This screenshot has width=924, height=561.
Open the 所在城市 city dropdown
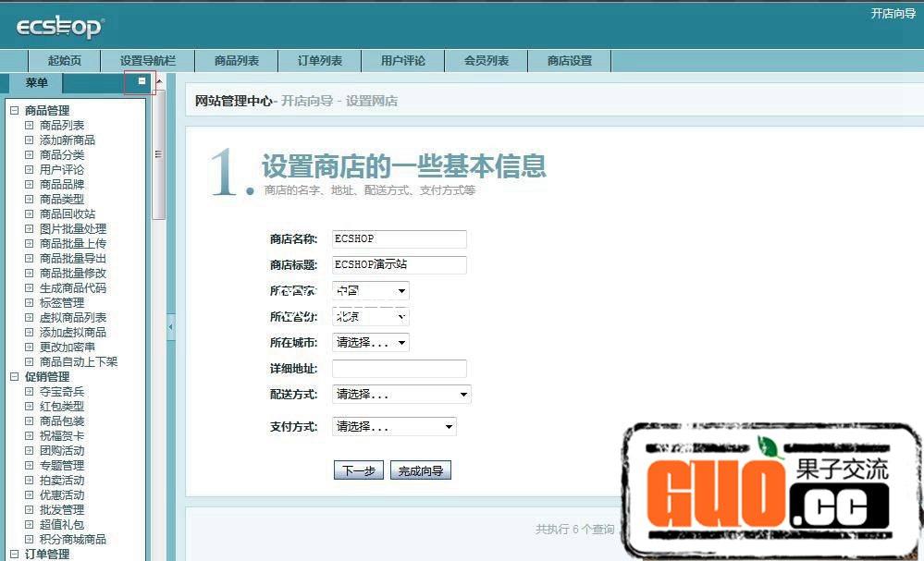[370, 343]
